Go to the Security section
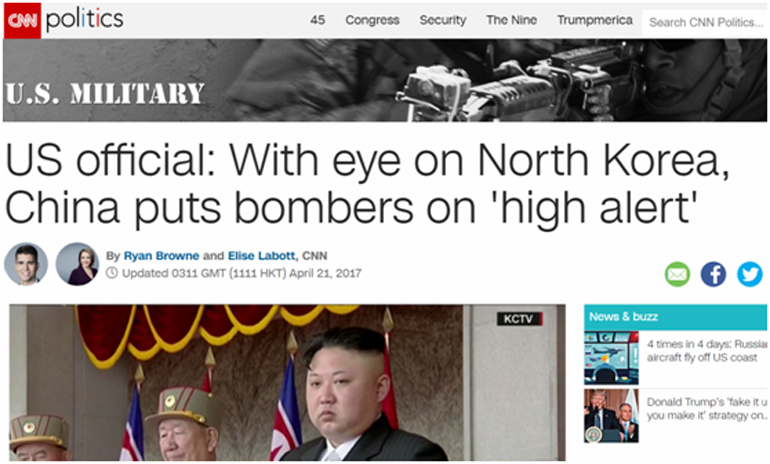This screenshot has width=770, height=464. 442,20
